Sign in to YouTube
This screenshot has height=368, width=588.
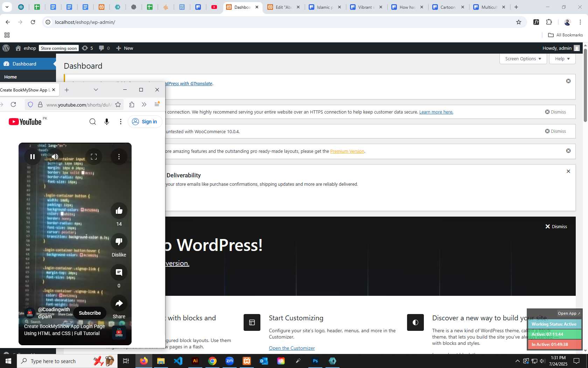coord(145,122)
